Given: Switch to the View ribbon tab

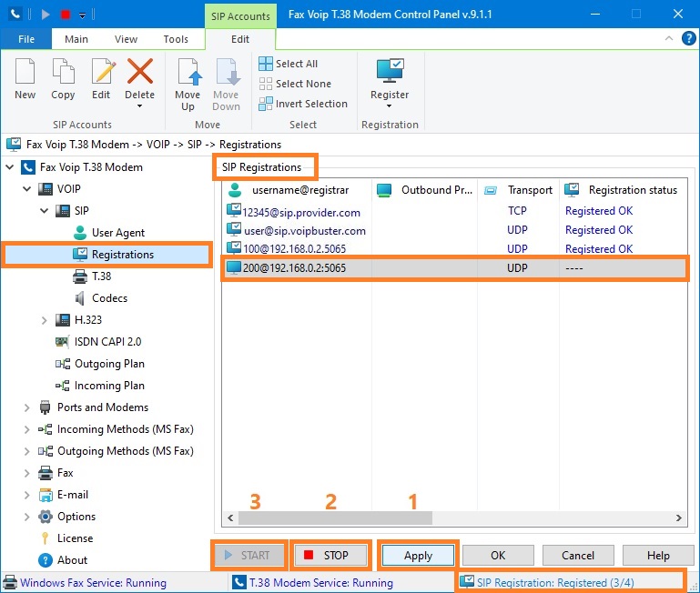Looking at the screenshot, I should tap(126, 39).
